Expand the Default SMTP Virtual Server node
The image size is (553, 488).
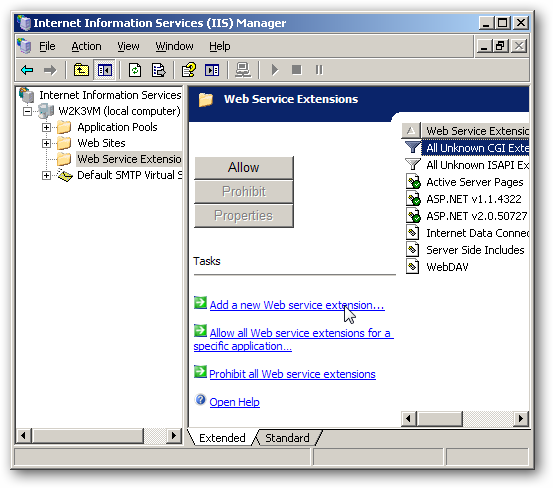[x=46, y=175]
